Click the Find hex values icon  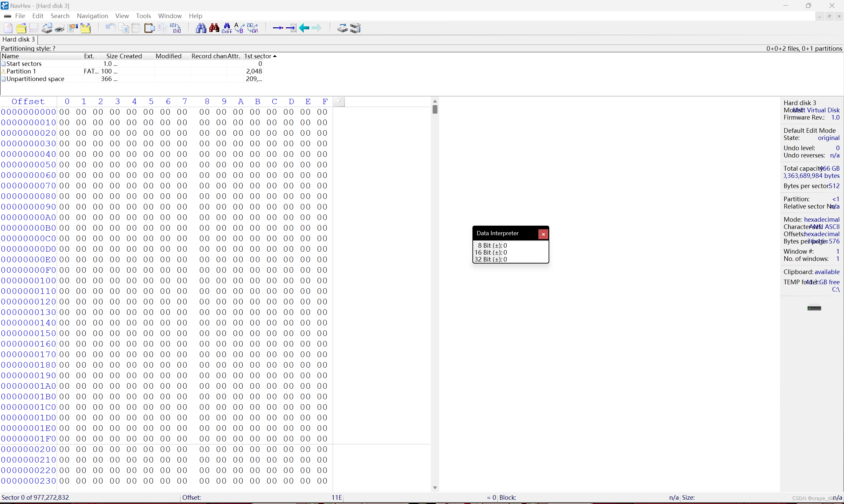click(x=227, y=28)
